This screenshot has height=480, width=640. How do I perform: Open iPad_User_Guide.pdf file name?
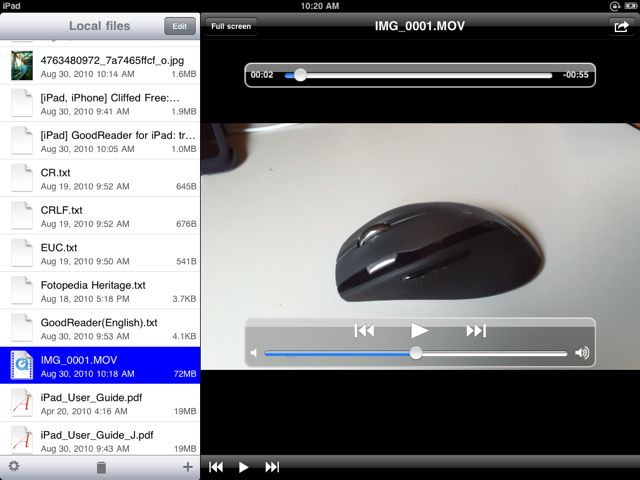pyautogui.click(x=91, y=398)
